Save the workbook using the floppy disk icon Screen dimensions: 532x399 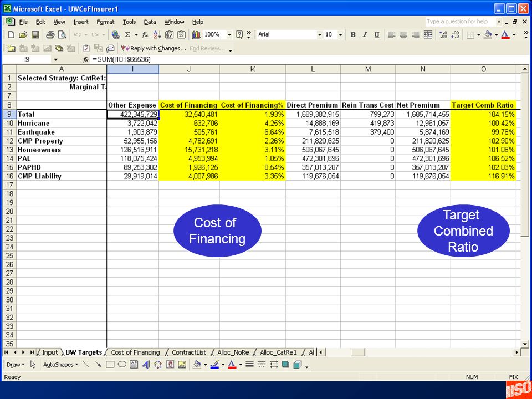point(35,34)
